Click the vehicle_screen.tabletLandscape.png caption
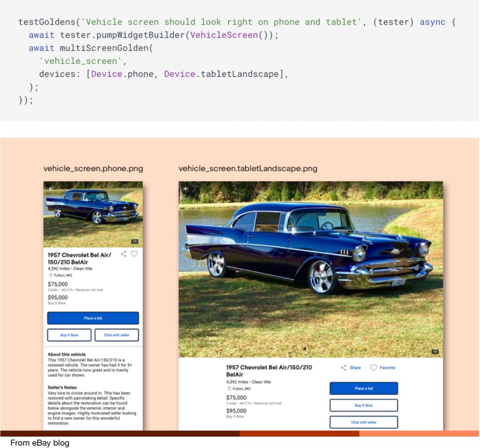Image resolution: width=480 pixels, height=448 pixels. click(x=248, y=168)
